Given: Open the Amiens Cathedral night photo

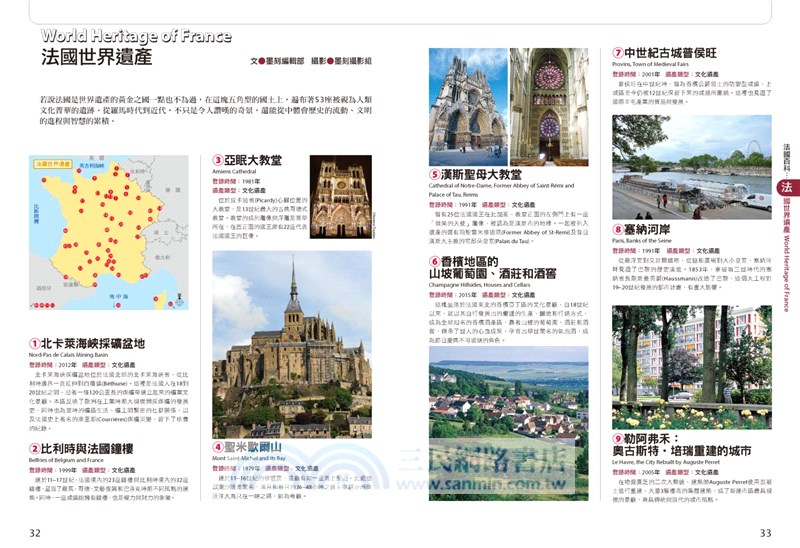Looking at the screenshot, I should coord(340,196).
